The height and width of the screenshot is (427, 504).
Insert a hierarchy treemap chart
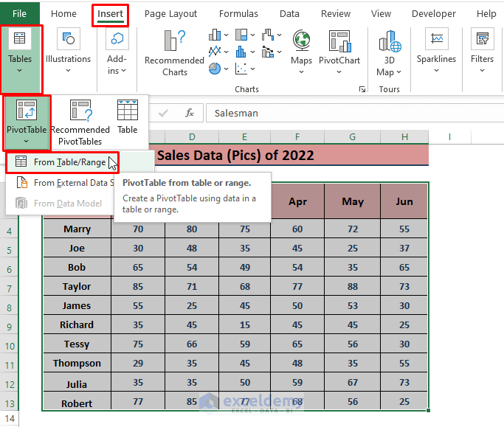(x=241, y=35)
